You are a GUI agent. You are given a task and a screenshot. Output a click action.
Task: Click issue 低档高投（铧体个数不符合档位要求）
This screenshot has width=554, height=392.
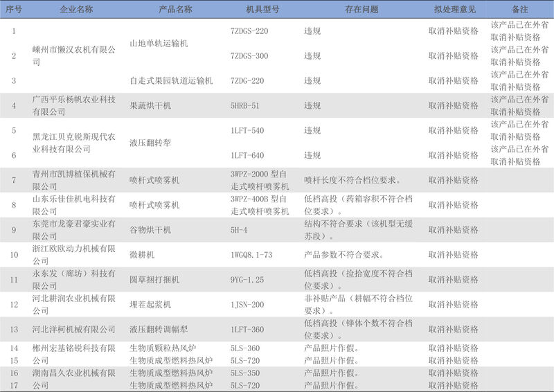pyautogui.click(x=358, y=330)
